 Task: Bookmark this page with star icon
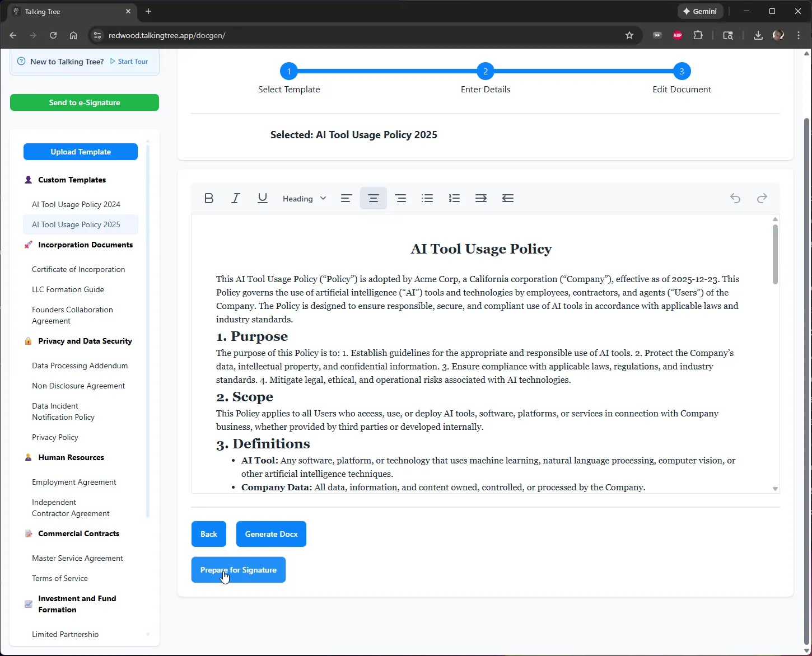click(x=629, y=35)
